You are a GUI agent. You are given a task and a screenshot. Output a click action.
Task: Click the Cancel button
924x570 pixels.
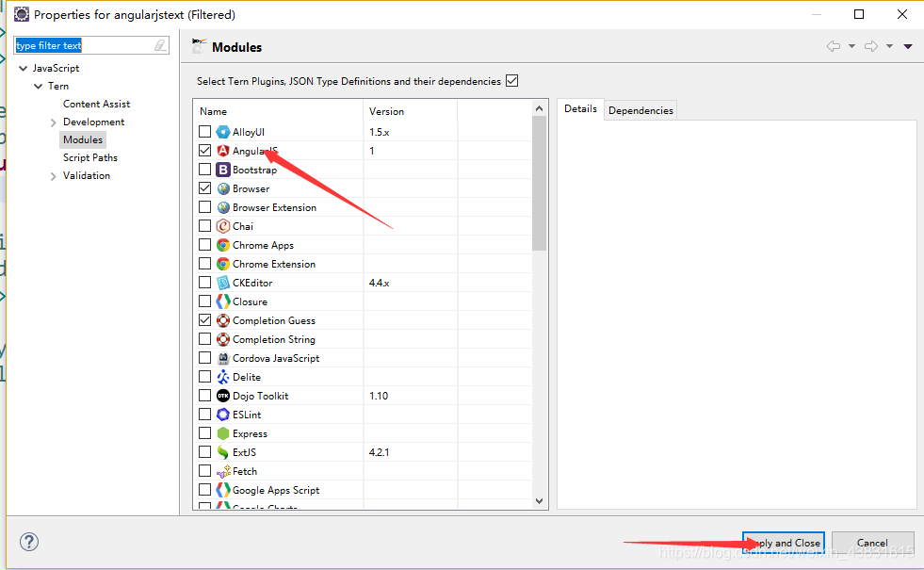(873, 543)
